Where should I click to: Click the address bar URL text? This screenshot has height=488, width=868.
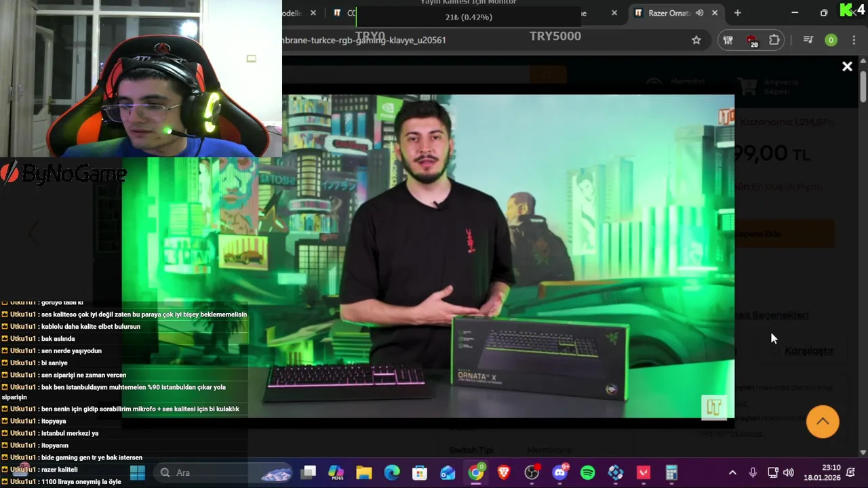tap(365, 40)
